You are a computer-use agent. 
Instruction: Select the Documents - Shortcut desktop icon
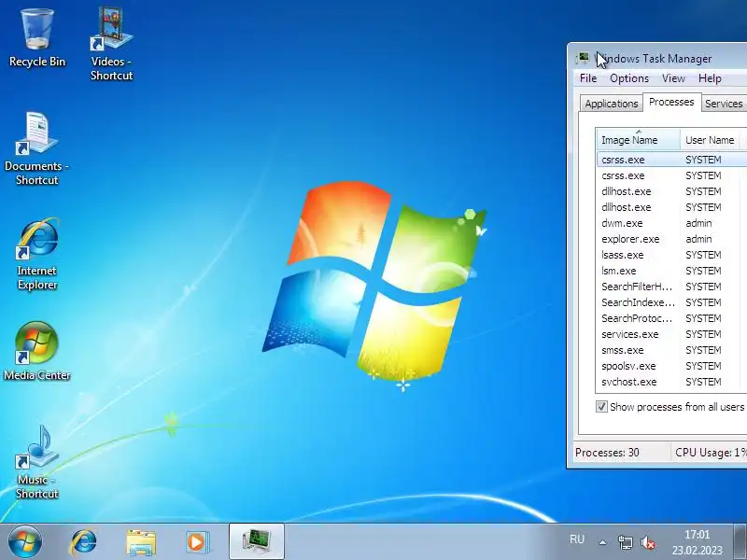pyautogui.click(x=36, y=148)
